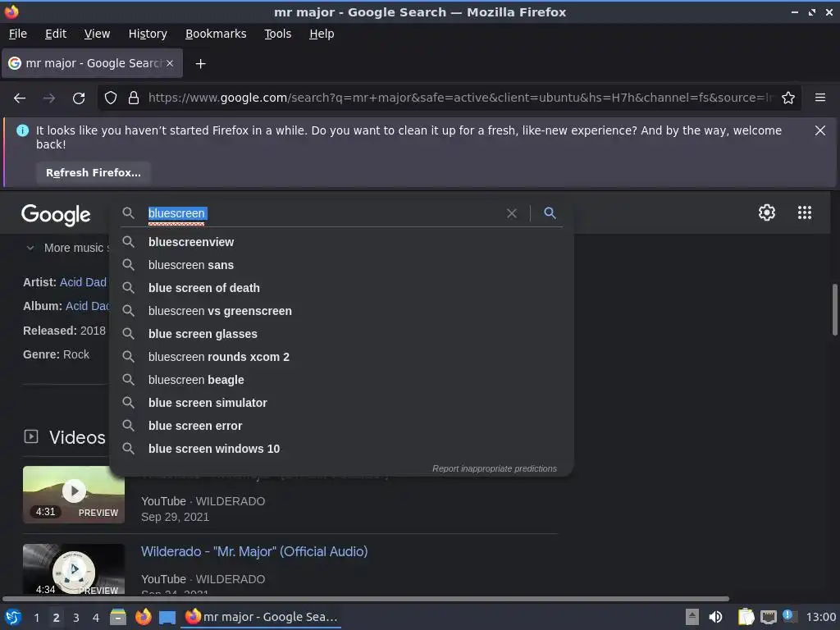The image size is (840, 630).
Task: Open Wilderado Mr. Major Official Audio link
Action: click(x=254, y=552)
